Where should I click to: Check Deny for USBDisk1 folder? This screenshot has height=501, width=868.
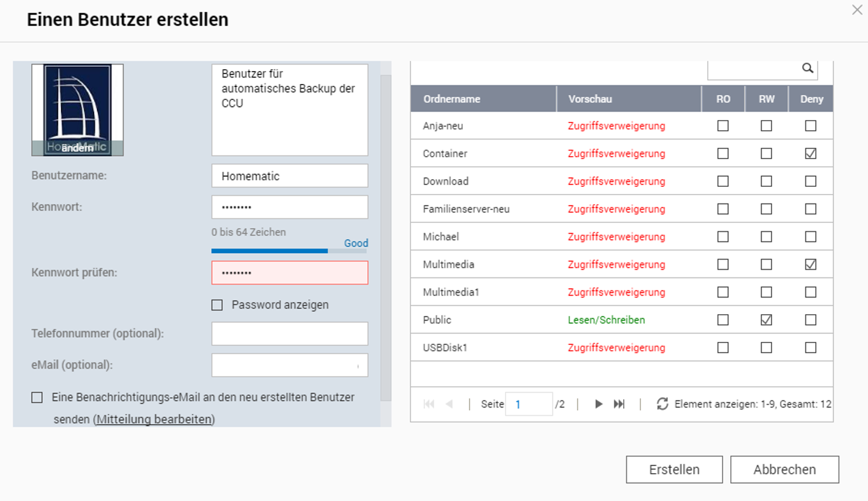point(811,348)
